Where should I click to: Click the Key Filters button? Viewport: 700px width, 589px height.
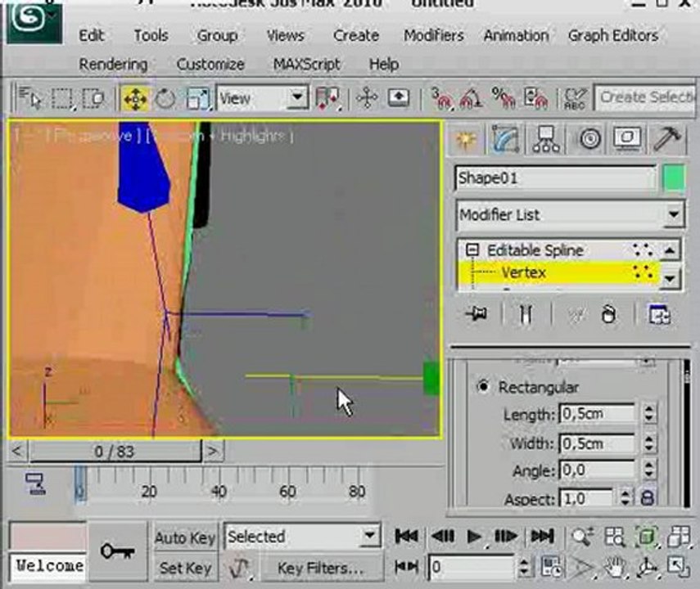click(x=319, y=568)
